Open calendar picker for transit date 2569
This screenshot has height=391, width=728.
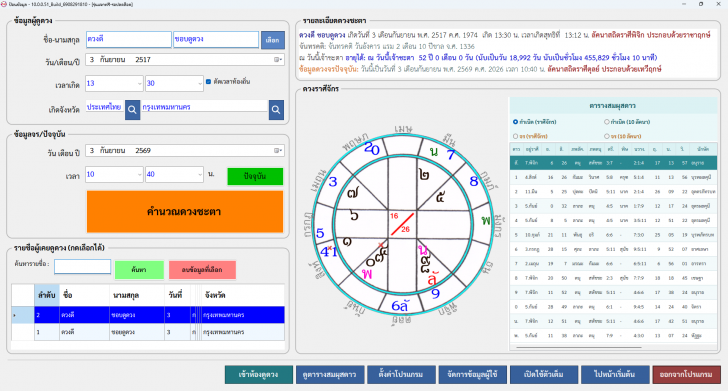(278, 150)
